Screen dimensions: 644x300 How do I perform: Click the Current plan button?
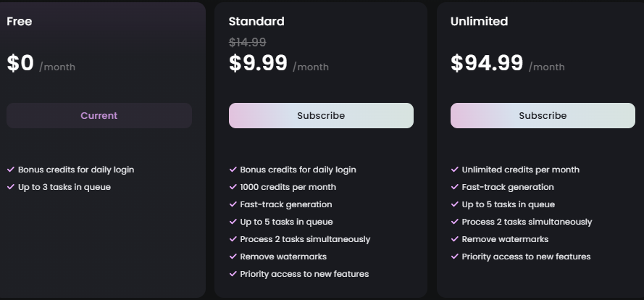[99, 116]
